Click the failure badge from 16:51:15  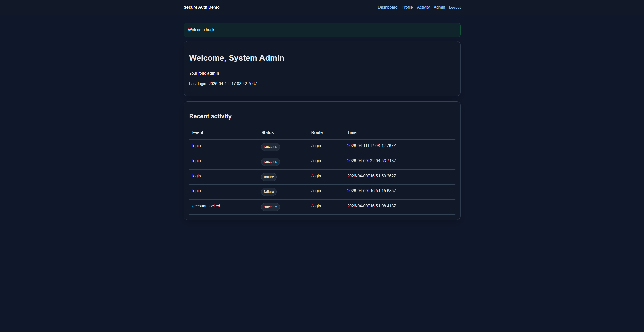(x=269, y=192)
